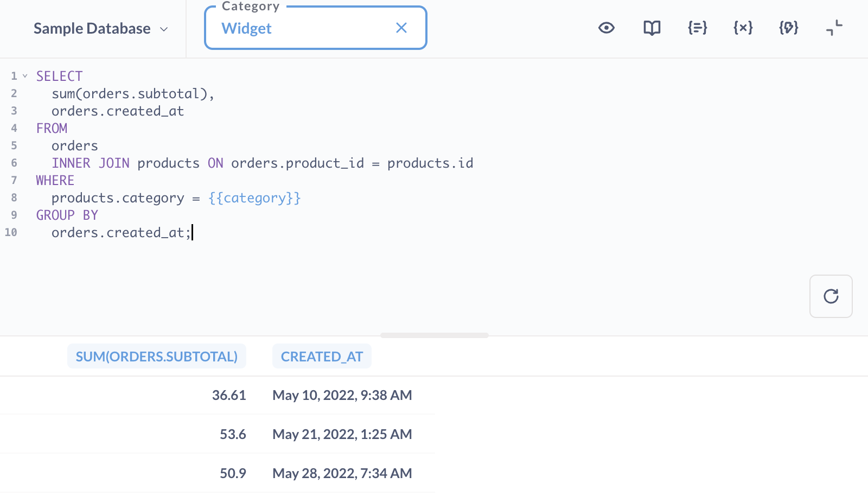Preview the query with the eye icon
This screenshot has height=496, width=868.
pos(606,28)
